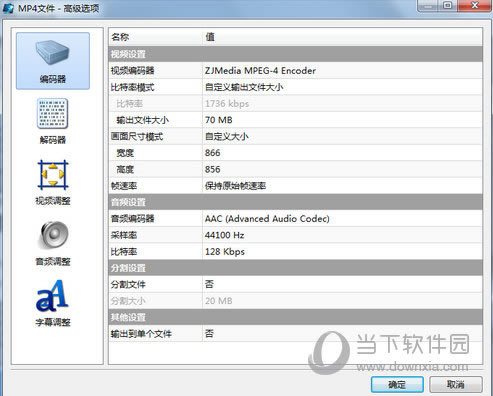Viewport: 493px width, 396px height.
Task: Select the 画面尺寸模式 row label
Action: coord(137,136)
